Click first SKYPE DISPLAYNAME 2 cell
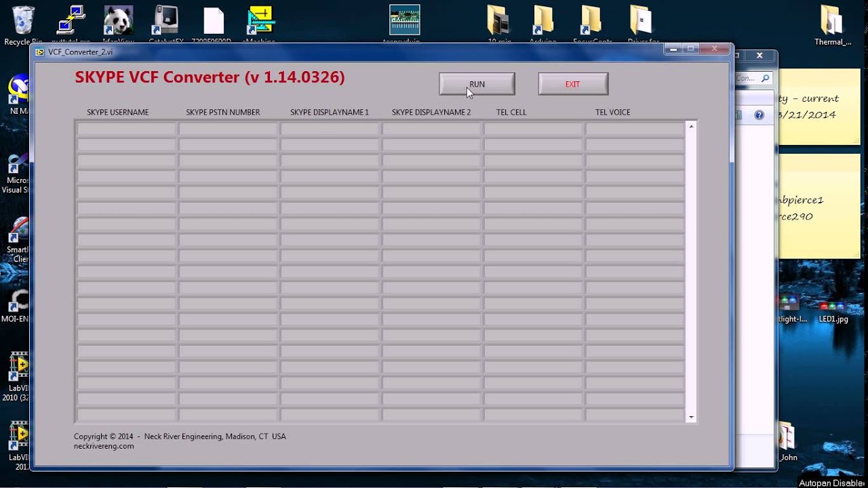The width and height of the screenshot is (868, 488). pos(431,129)
